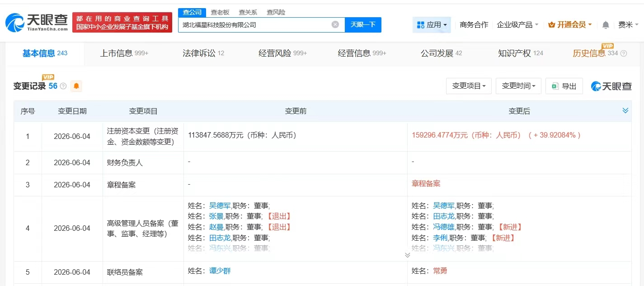Click the 高级管理人员备案 change item cell
644x286 pixels.
pyautogui.click(x=143, y=229)
